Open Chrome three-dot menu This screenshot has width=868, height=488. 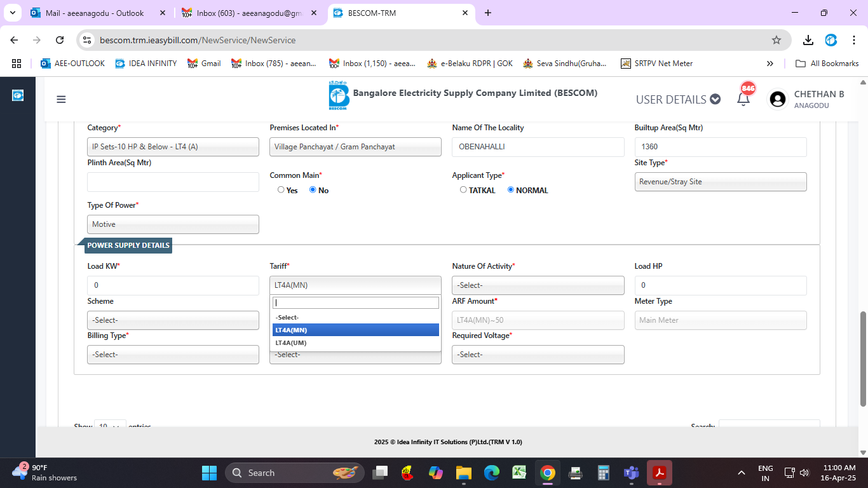coord(853,40)
